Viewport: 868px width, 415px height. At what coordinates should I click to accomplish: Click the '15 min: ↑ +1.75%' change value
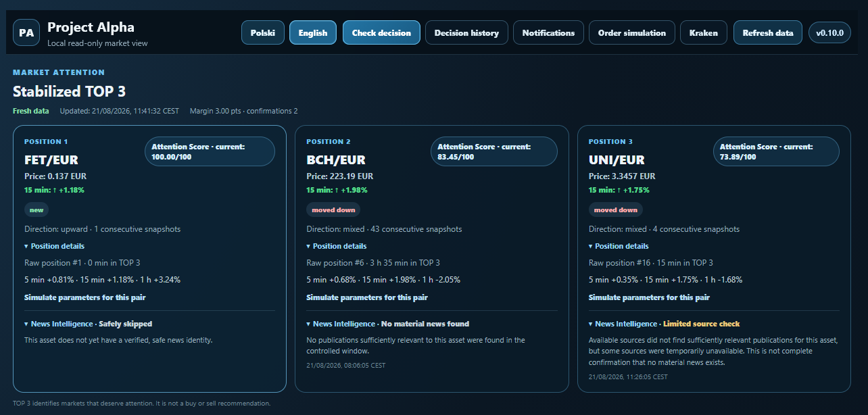pyautogui.click(x=619, y=190)
